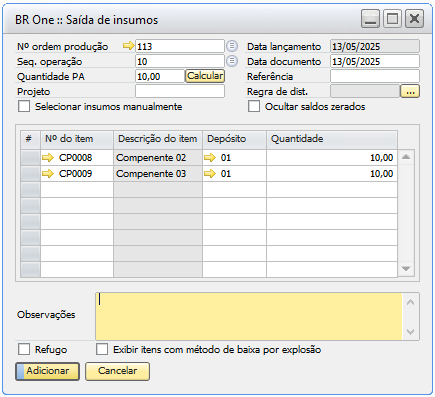
Task: Maximize the Saída de insumos window
Action: click(392, 19)
